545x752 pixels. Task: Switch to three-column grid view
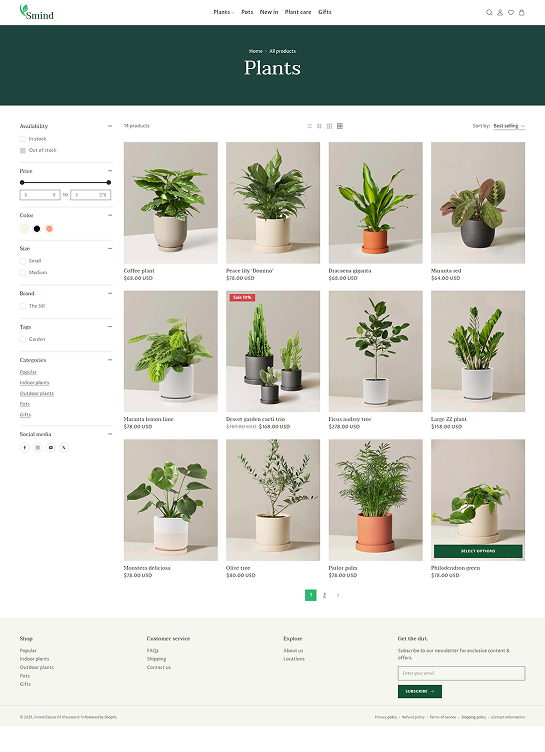329,126
